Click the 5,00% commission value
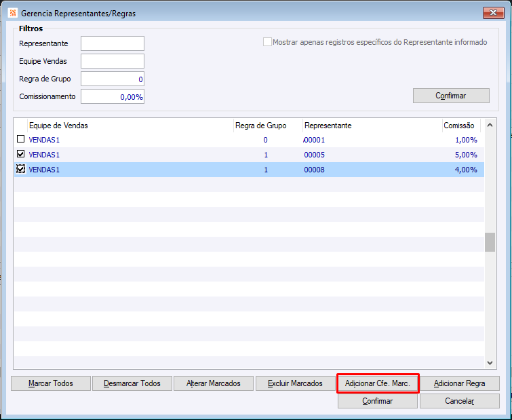 tap(466, 155)
